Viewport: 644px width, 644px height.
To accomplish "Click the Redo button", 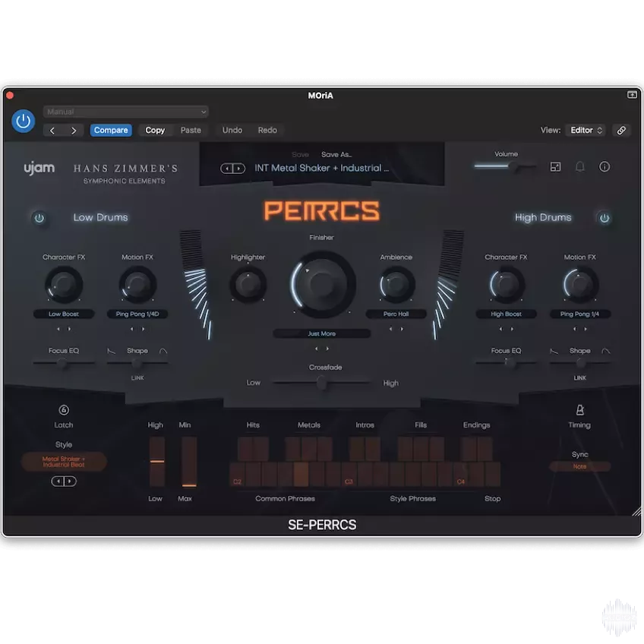I will point(267,130).
